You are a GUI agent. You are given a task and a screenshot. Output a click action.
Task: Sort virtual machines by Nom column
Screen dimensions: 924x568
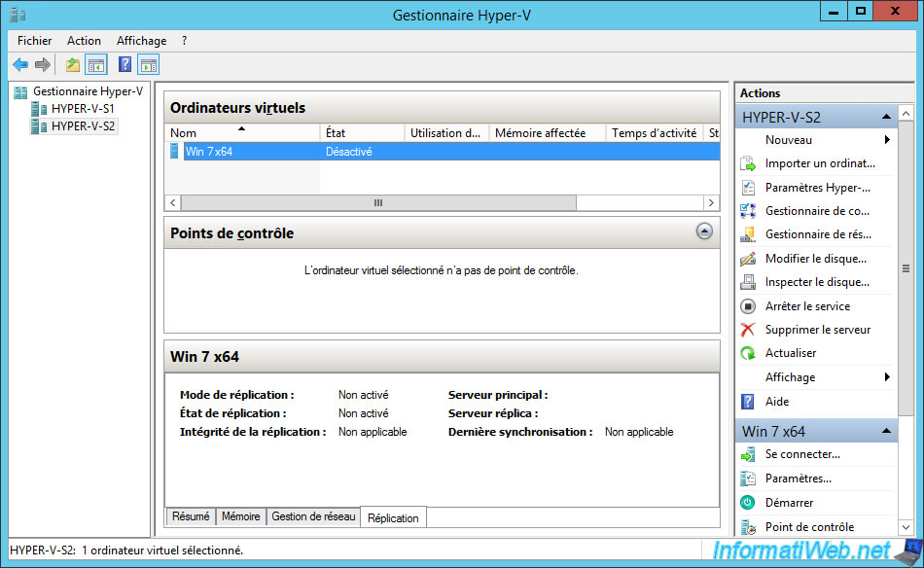pos(243,133)
